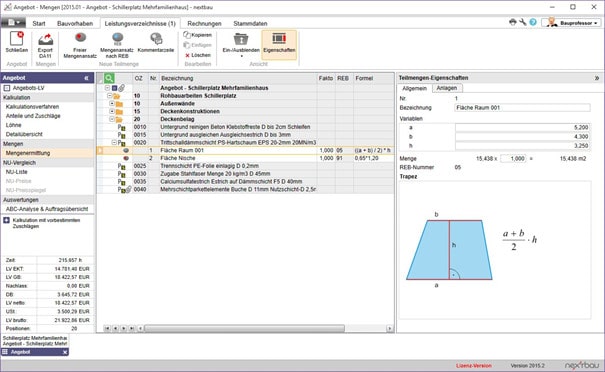Open Angebots-LV in sidebar
605x372 pixels.
[28, 88]
